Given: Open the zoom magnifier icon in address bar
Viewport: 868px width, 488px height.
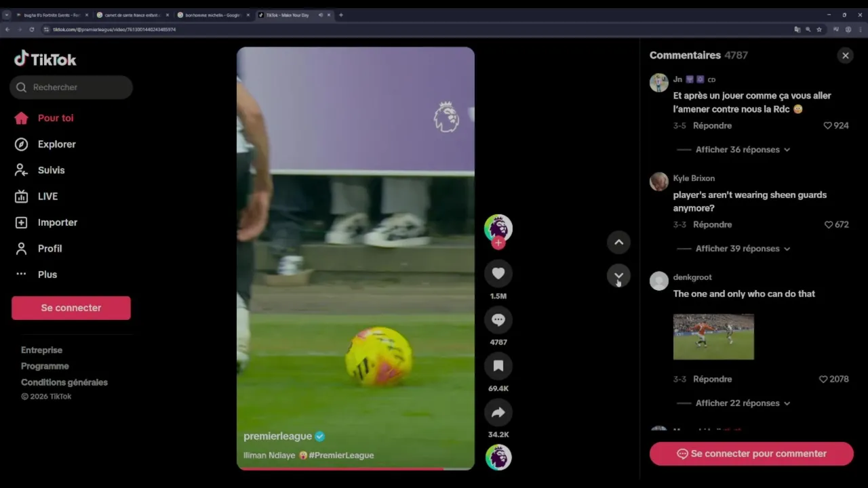Looking at the screenshot, I should [808, 30].
